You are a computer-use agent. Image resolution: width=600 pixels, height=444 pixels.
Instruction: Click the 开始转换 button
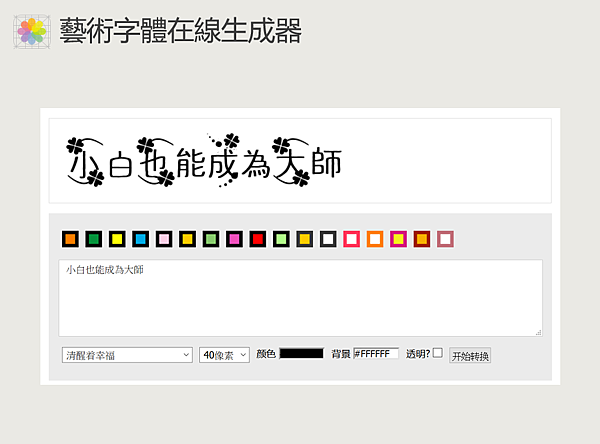point(470,356)
